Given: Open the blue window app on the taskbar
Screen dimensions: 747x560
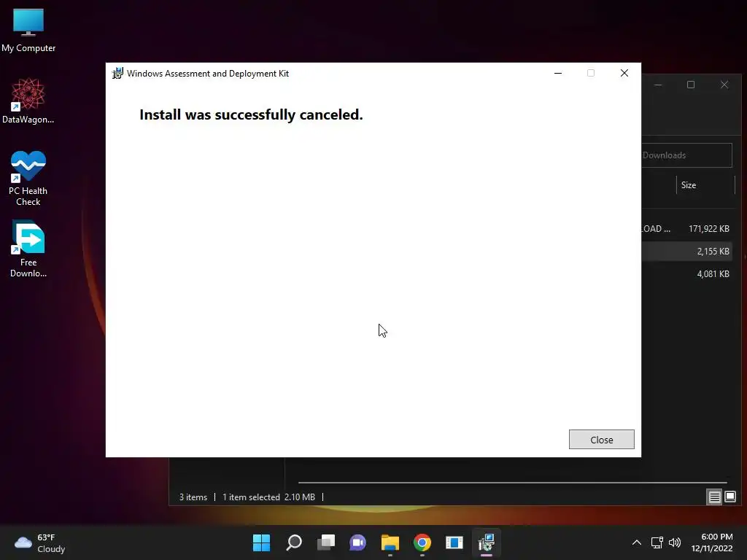Looking at the screenshot, I should click(x=454, y=542).
